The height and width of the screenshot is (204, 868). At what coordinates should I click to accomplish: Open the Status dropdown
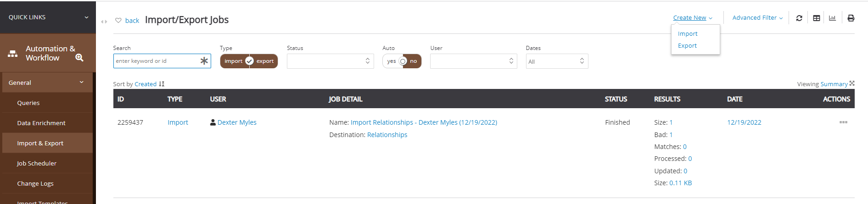point(330,61)
